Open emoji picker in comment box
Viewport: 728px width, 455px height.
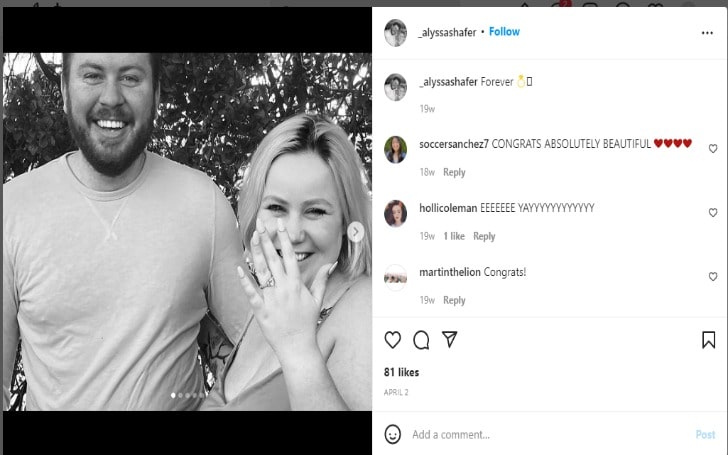click(393, 434)
